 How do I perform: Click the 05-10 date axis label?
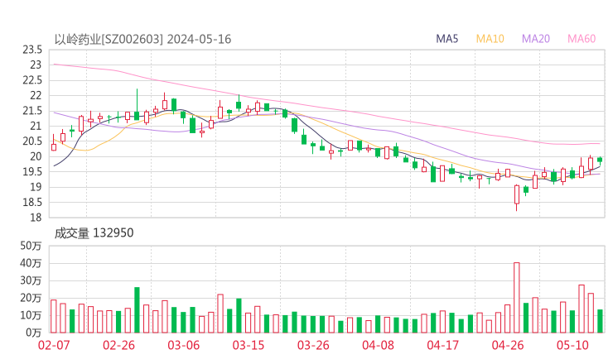[572, 345]
